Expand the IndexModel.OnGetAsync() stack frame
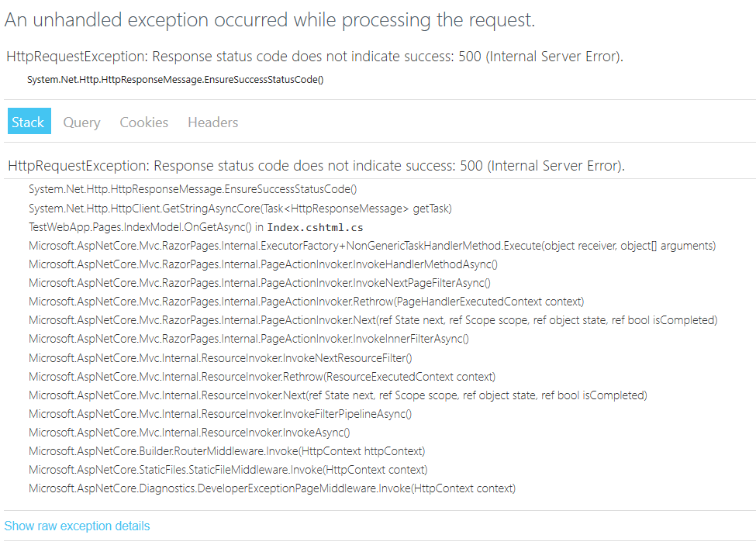The height and width of the screenshot is (545, 756). (x=140, y=227)
